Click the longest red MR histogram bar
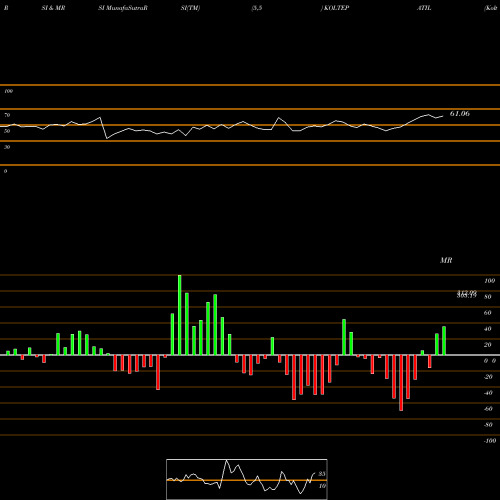Viewport: 500px width, 500px height. point(401,383)
